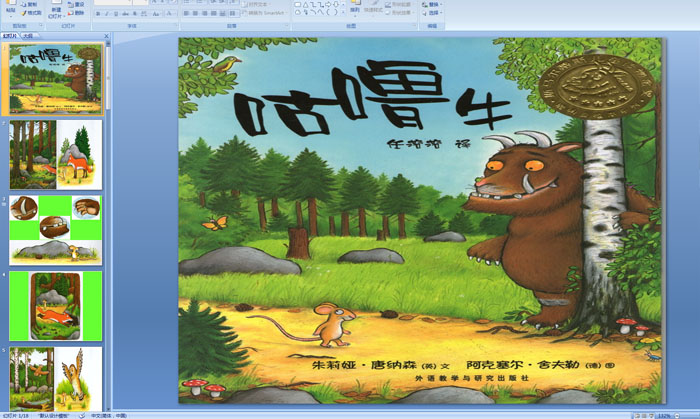The image size is (700, 419).
Task: Select slide 5 thumbnail with owl
Action: [x=56, y=379]
